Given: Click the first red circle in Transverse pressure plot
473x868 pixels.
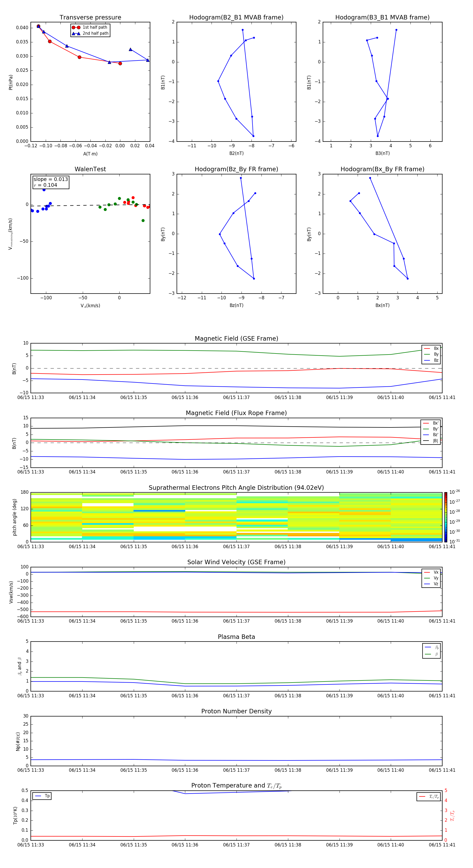Looking at the screenshot, I should point(38,26).
